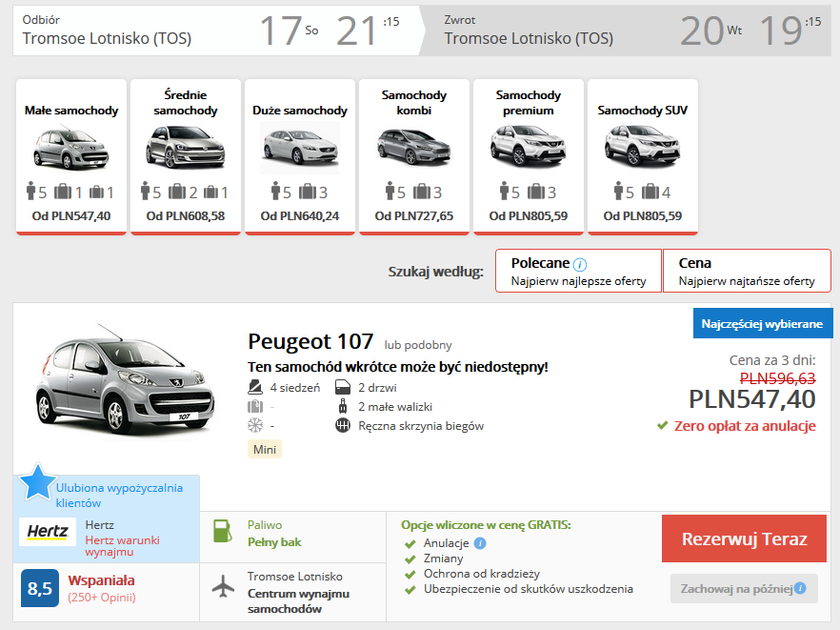Click the Zero opłat za anulacje text

tap(745, 426)
